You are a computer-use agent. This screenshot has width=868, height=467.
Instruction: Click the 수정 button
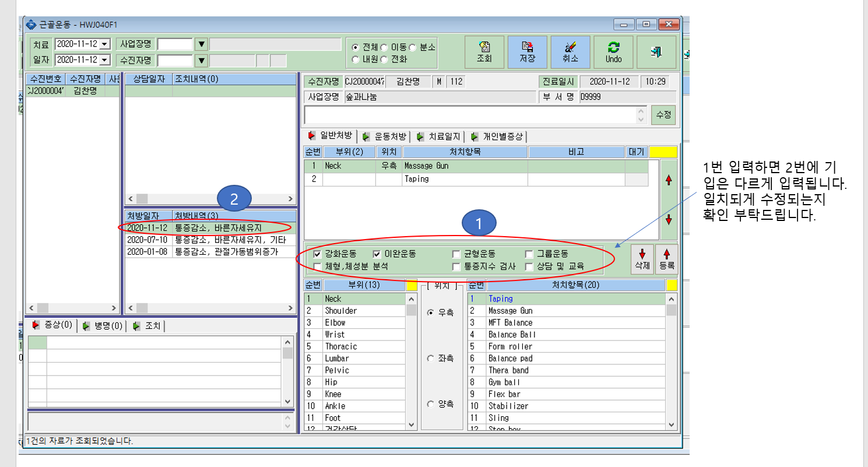tap(663, 114)
